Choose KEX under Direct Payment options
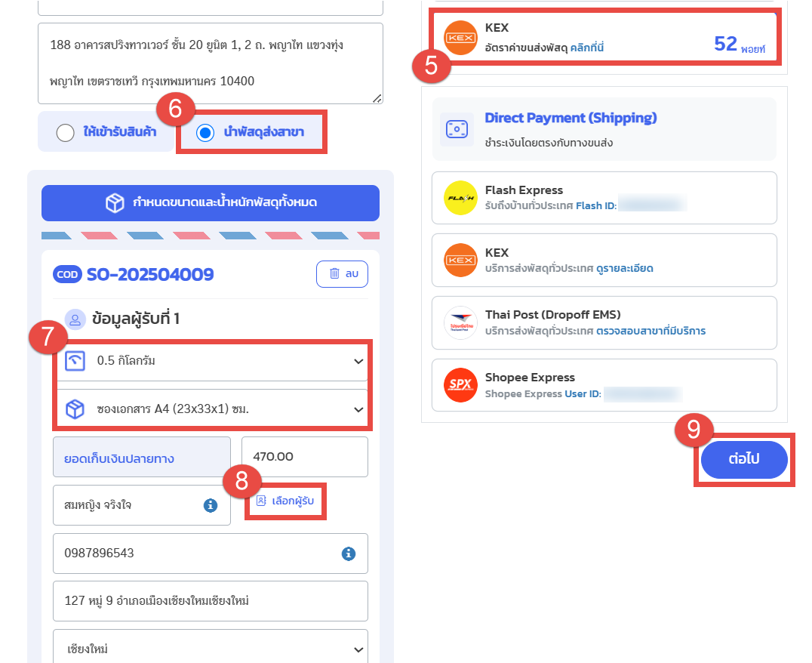This screenshot has height=663, width=812. pyautogui.click(x=604, y=261)
